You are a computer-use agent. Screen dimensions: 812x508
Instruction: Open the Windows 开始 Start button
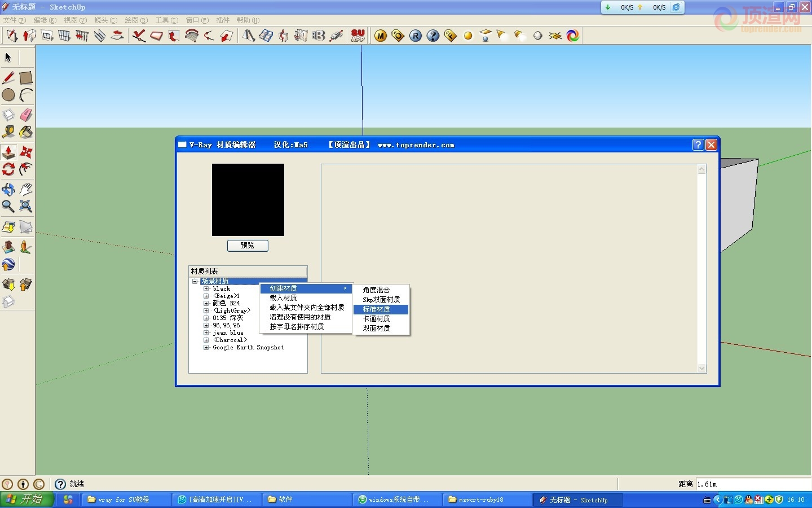(x=27, y=500)
